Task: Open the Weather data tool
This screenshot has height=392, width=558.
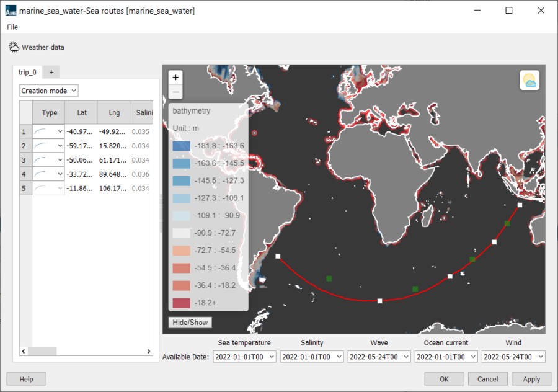Action: tap(37, 47)
